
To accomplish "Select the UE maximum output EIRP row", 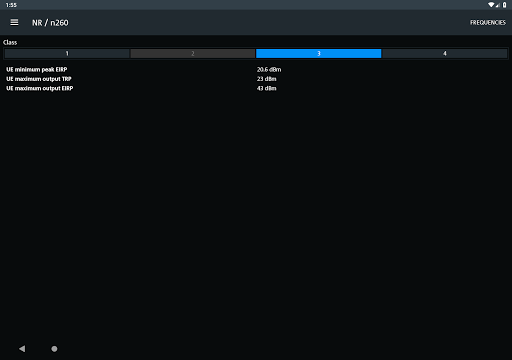I will [256, 88].
